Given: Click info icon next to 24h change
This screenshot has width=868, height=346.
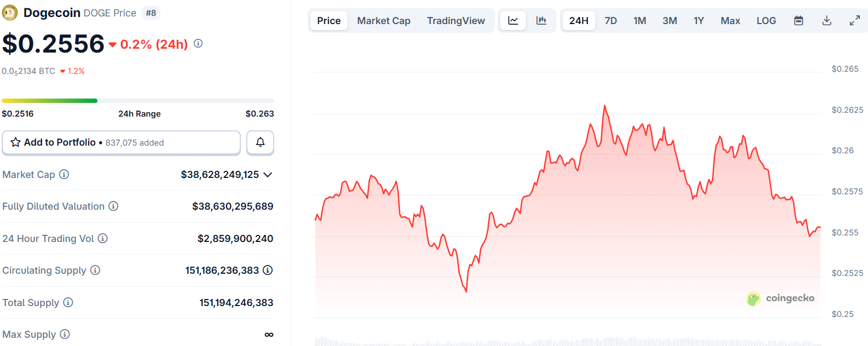Looking at the screenshot, I should pos(198,43).
